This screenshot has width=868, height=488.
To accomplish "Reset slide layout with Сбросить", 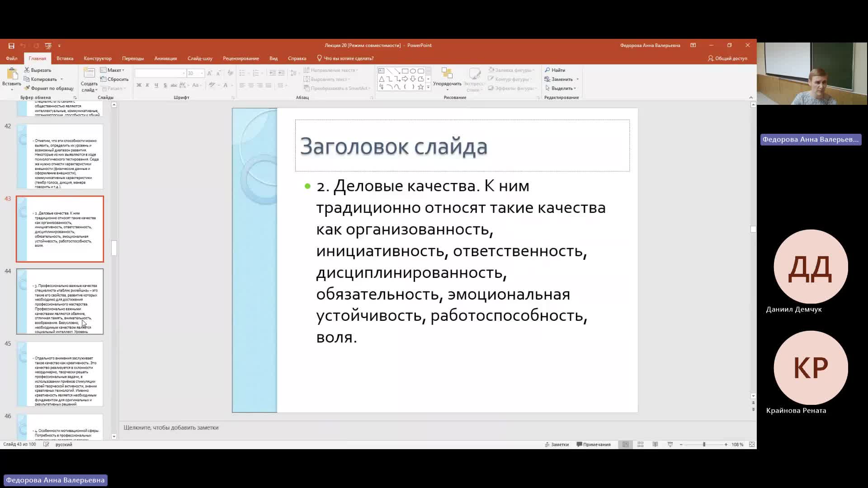I will point(114,79).
